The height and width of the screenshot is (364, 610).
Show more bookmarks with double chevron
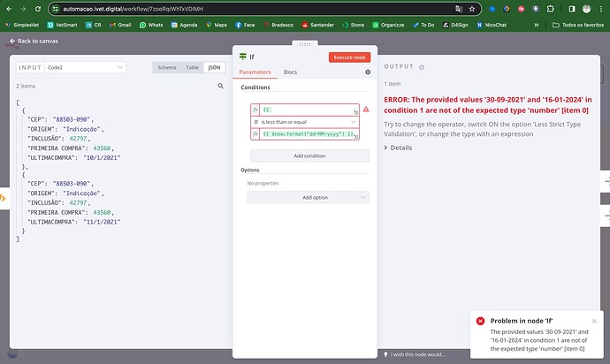[x=537, y=25]
